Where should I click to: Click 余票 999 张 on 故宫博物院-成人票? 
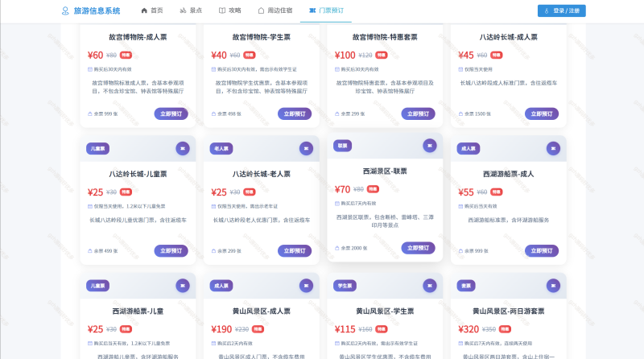(105, 113)
